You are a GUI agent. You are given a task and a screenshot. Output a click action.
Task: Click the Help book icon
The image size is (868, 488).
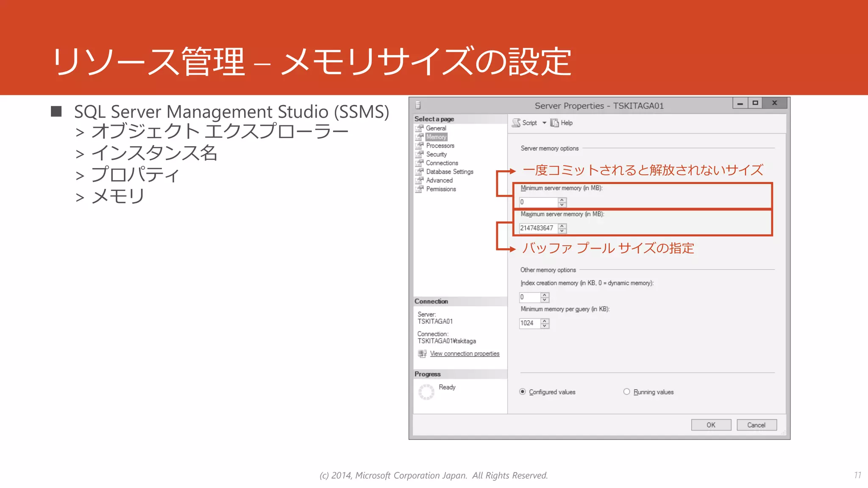coord(554,123)
